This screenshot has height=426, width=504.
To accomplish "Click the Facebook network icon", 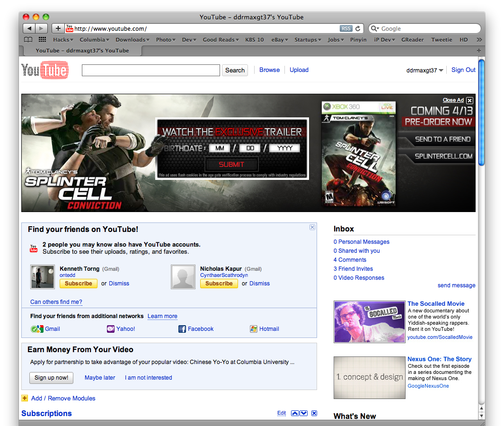I will coord(182,329).
